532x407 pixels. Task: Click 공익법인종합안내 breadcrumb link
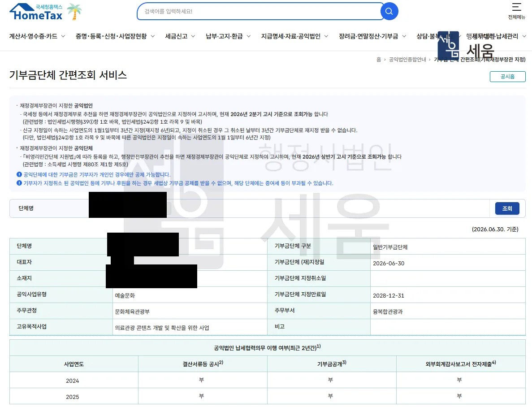407,60
